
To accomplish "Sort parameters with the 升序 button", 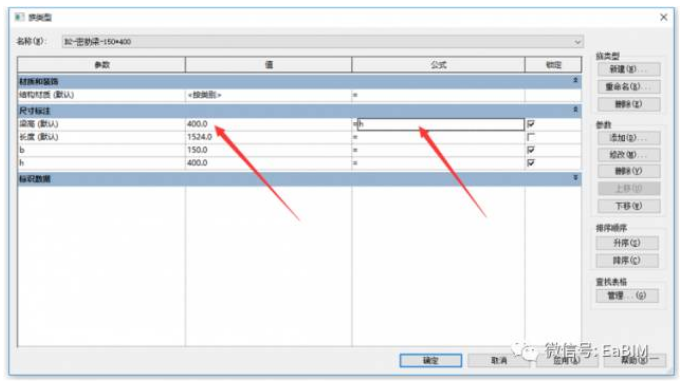I will pos(627,243).
